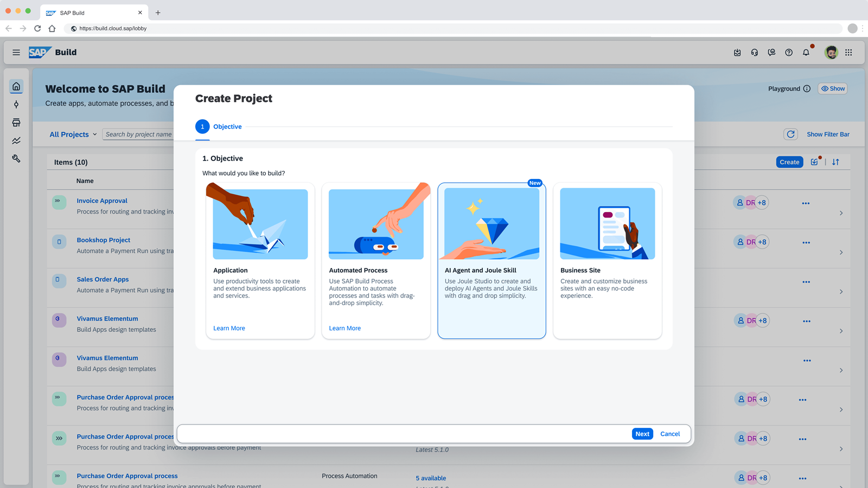Image resolution: width=868 pixels, height=488 pixels.
Task: Open the hamburger navigation menu
Action: point(16,53)
